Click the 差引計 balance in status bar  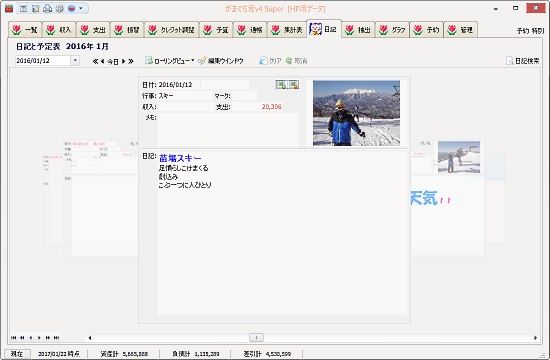pyautogui.click(x=267, y=354)
